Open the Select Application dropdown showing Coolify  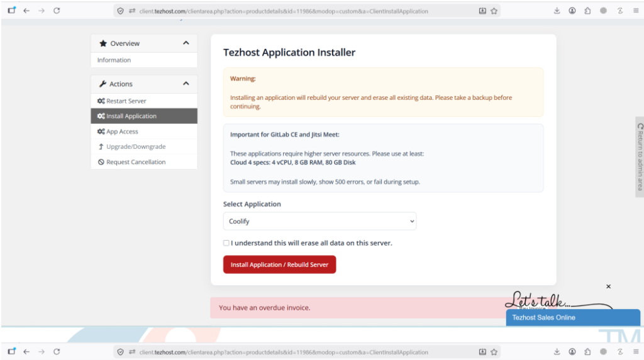point(319,221)
